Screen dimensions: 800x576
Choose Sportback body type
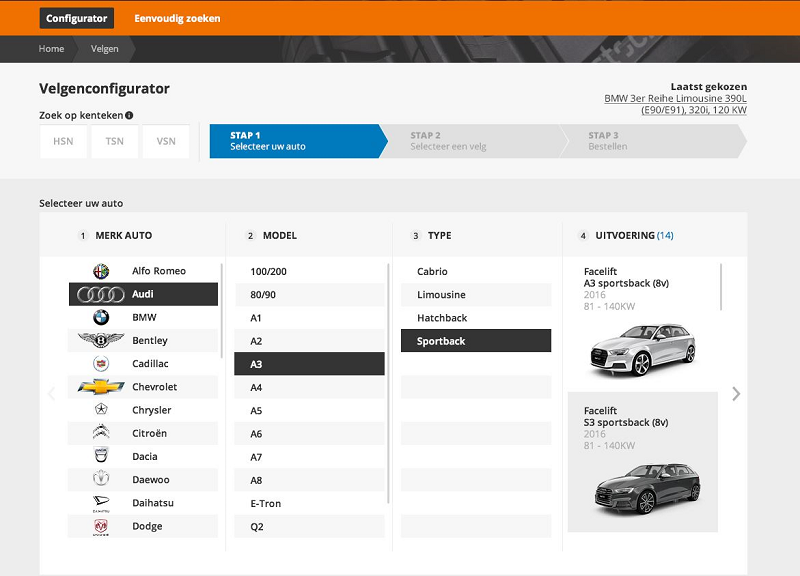point(476,341)
